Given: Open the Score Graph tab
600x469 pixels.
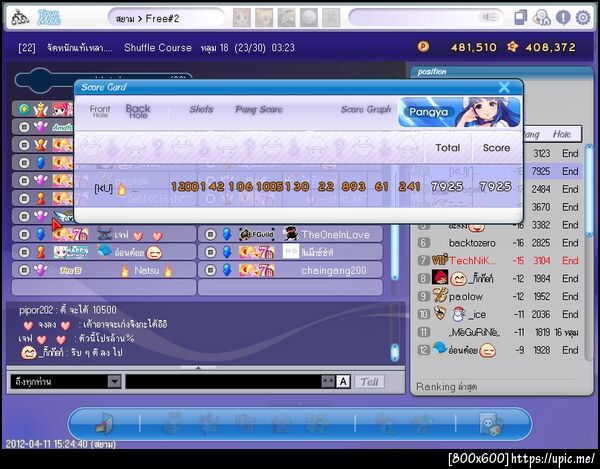Looking at the screenshot, I should [x=366, y=110].
